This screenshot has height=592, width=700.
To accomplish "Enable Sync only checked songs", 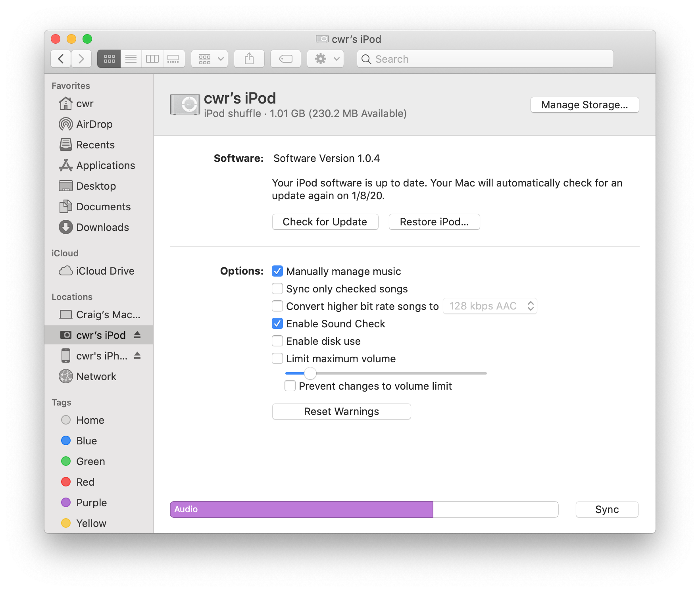I will pyautogui.click(x=277, y=288).
